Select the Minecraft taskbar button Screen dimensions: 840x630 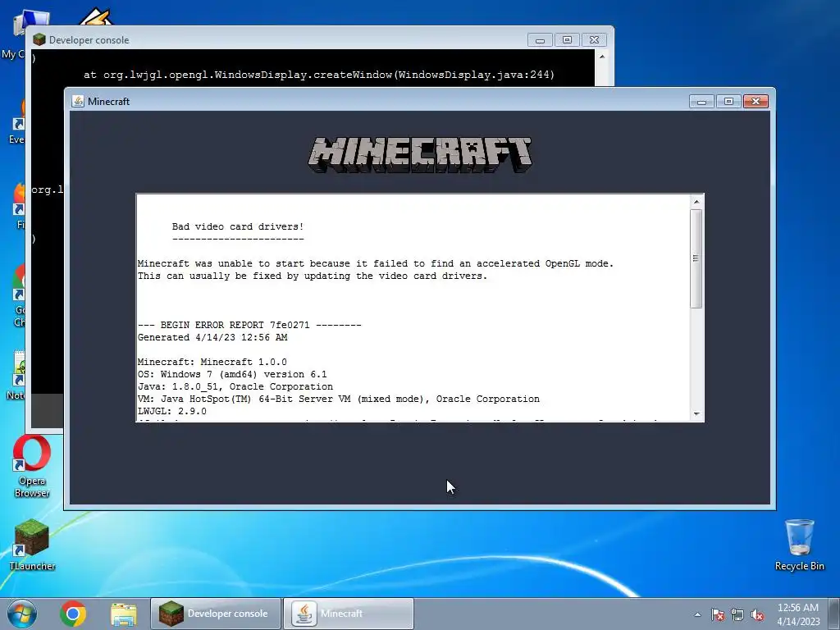348,614
